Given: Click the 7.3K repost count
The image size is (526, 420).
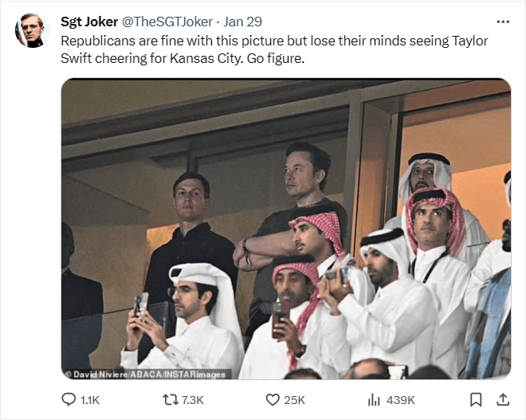Looking at the screenshot, I should [x=192, y=400].
